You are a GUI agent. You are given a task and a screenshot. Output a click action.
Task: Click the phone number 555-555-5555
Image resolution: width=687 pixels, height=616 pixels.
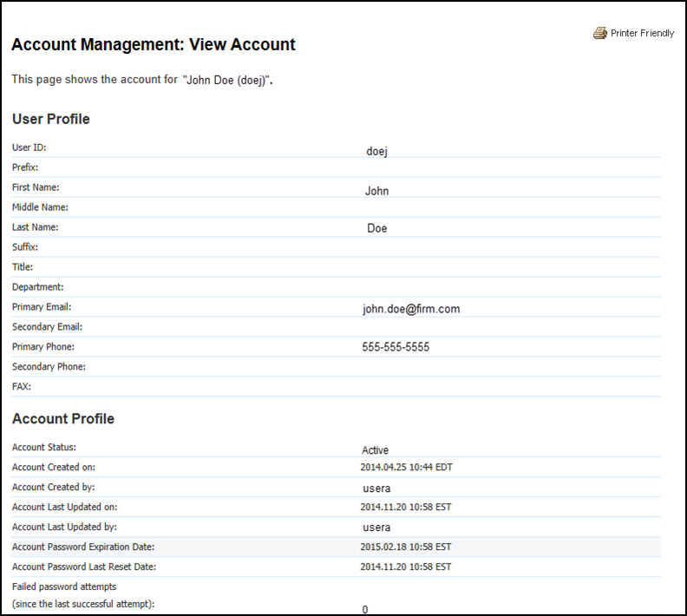click(x=396, y=347)
